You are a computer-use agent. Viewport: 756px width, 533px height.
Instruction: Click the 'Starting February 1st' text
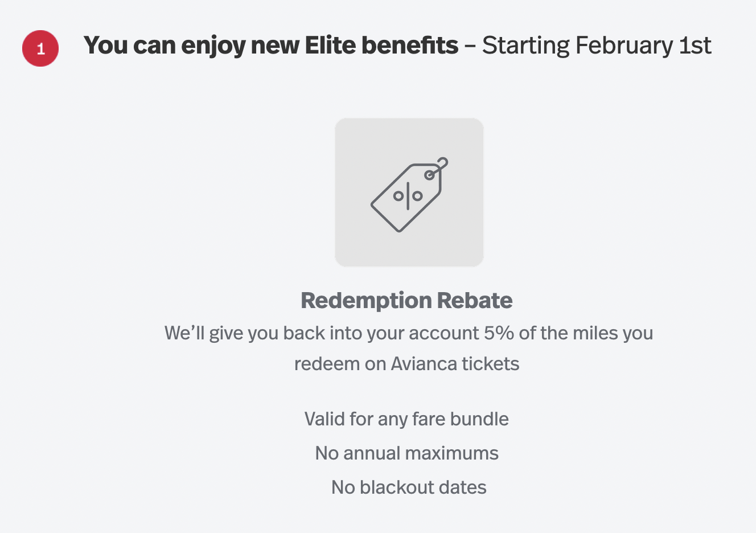coord(597,46)
